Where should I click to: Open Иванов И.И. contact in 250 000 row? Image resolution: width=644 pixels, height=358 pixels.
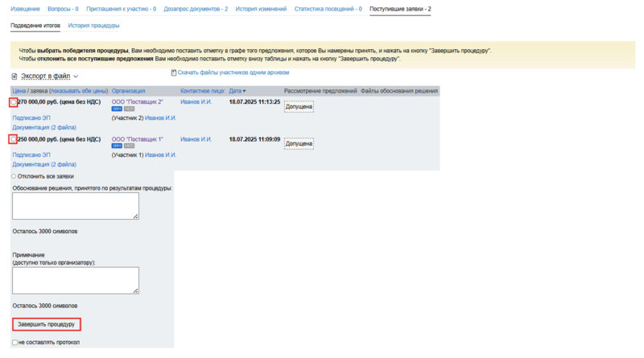point(196,139)
